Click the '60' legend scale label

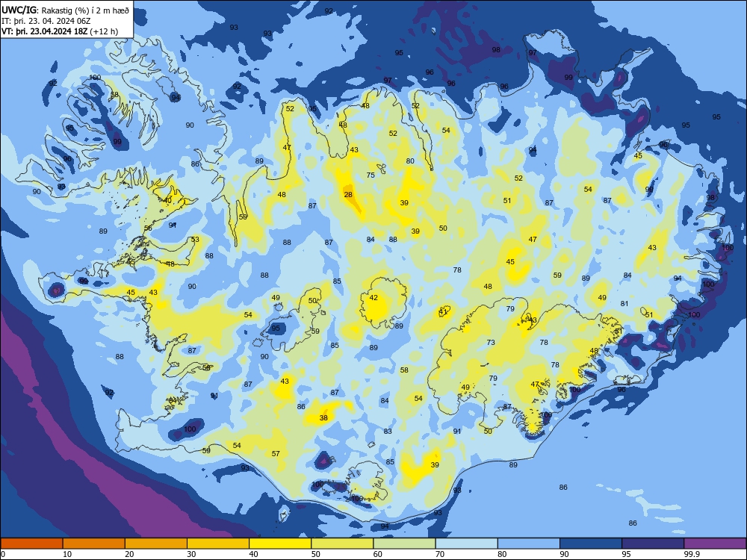click(x=378, y=554)
